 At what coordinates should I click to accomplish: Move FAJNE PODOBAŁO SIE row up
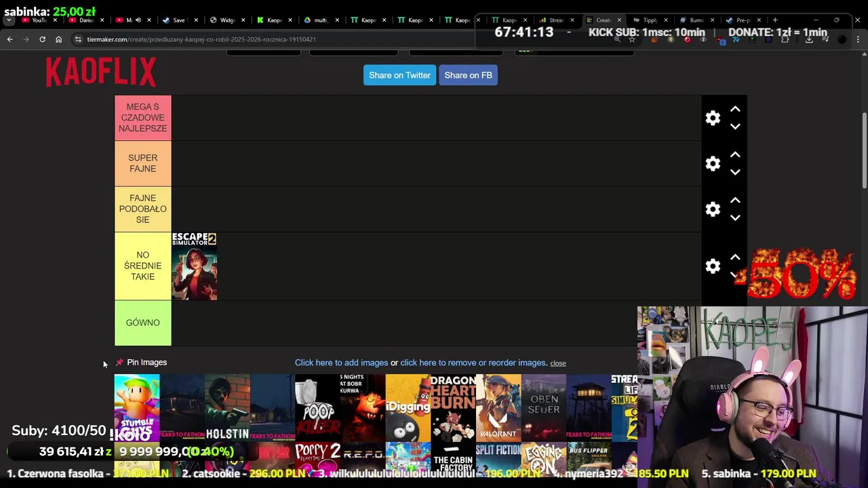tap(735, 200)
